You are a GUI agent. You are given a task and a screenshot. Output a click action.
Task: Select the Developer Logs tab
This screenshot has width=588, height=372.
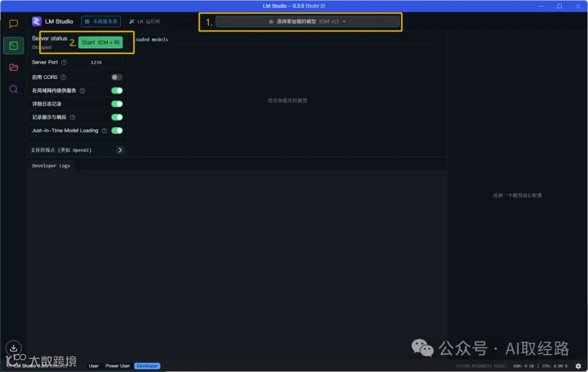point(51,166)
